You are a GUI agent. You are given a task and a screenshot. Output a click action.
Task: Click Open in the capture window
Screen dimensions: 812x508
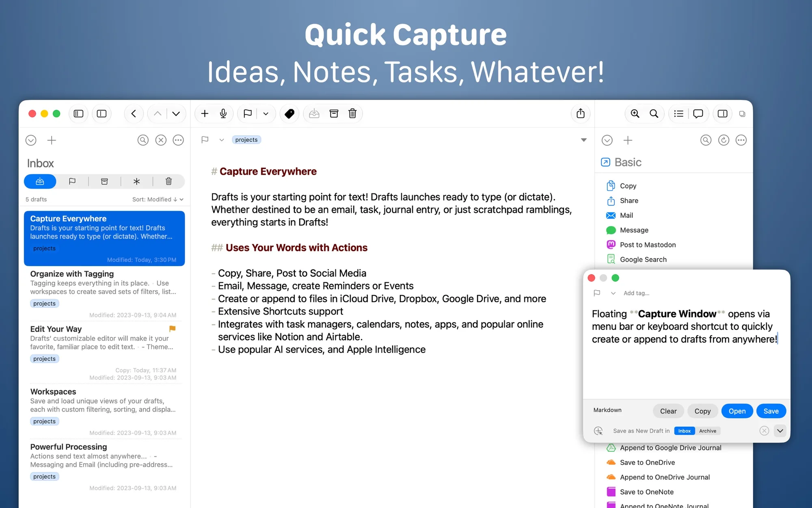point(737,411)
